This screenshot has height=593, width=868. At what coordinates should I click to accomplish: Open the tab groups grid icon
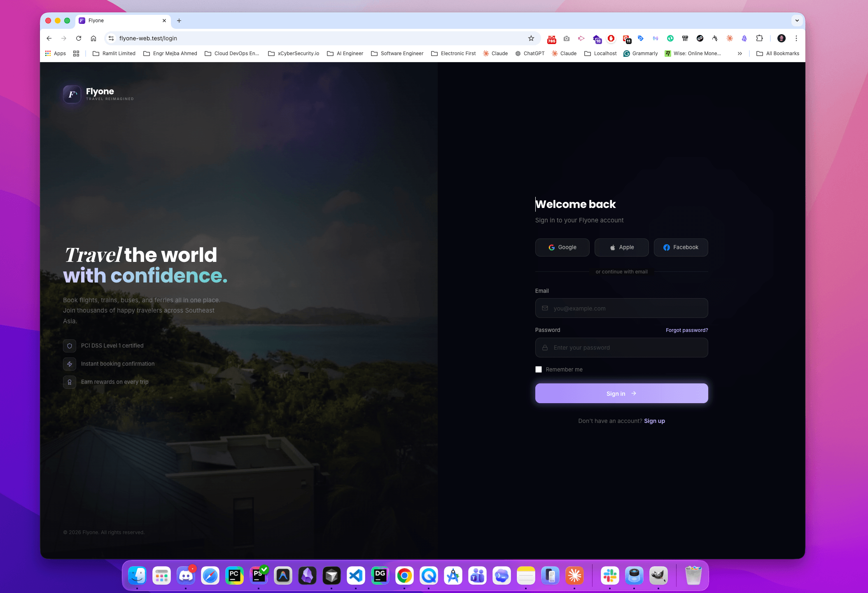click(76, 54)
